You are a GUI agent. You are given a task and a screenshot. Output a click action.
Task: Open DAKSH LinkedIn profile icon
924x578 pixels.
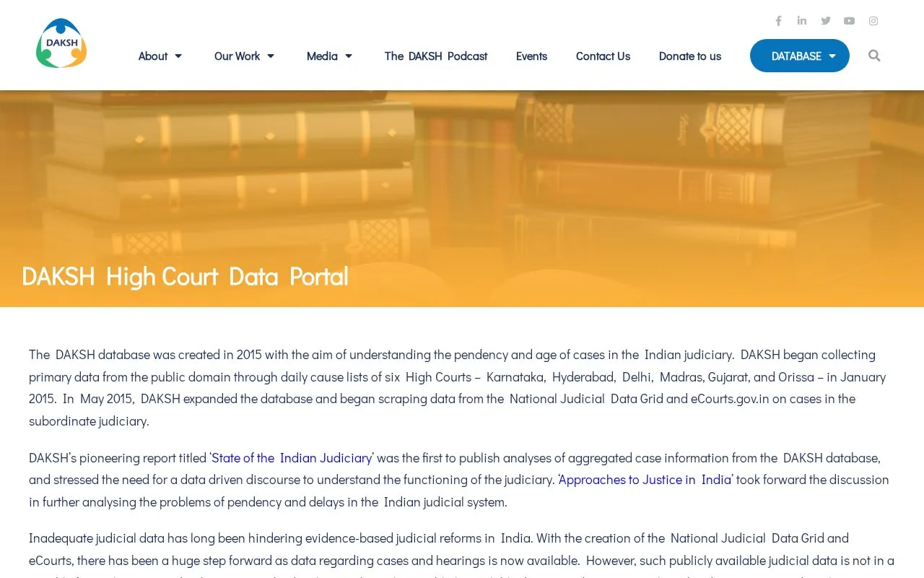pyautogui.click(x=802, y=21)
